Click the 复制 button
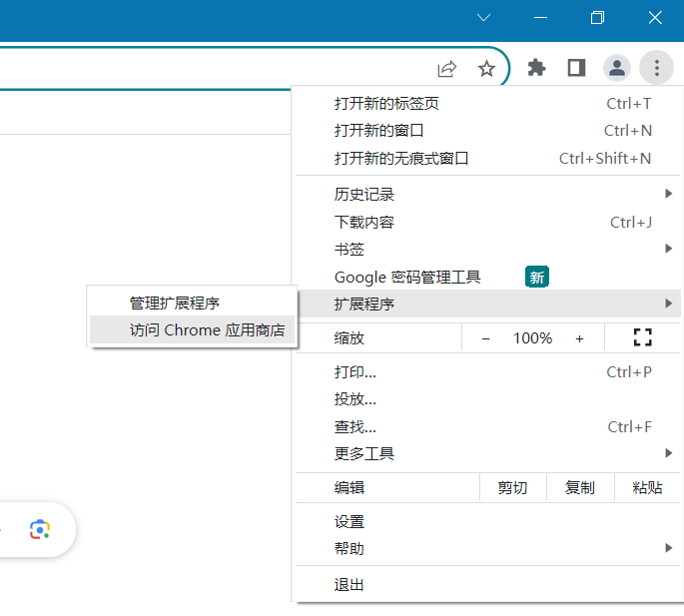Image resolution: width=684 pixels, height=616 pixels. 580,487
